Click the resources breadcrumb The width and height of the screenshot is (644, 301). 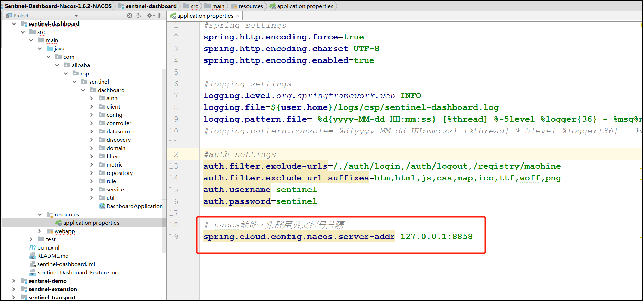pyautogui.click(x=251, y=6)
